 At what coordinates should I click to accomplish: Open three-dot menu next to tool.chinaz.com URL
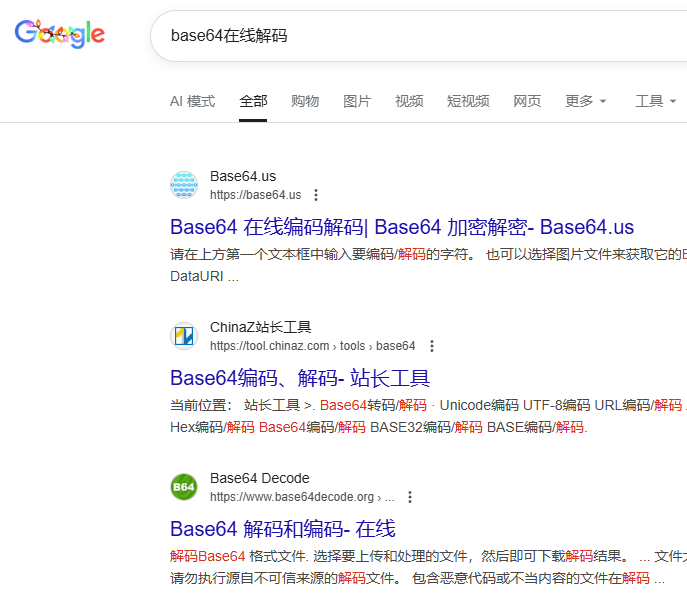tap(432, 346)
